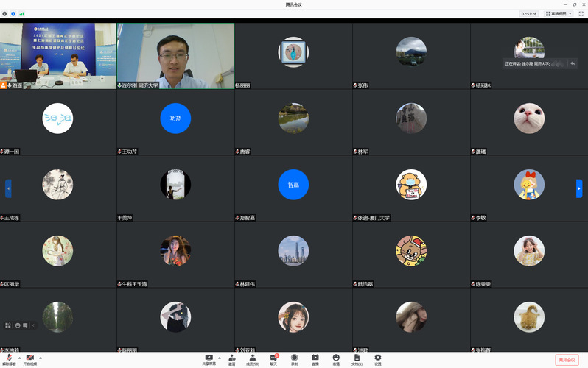Viewport: 588px width, 368px height.
Task: Open the 聊天 chat panel
Action: pos(273,358)
